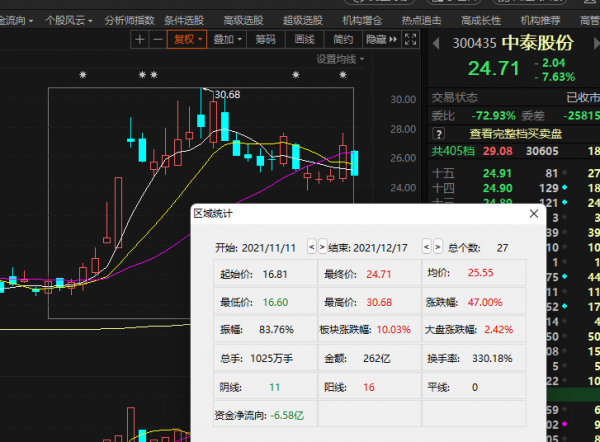Move start date later with right arrow

coord(322,247)
